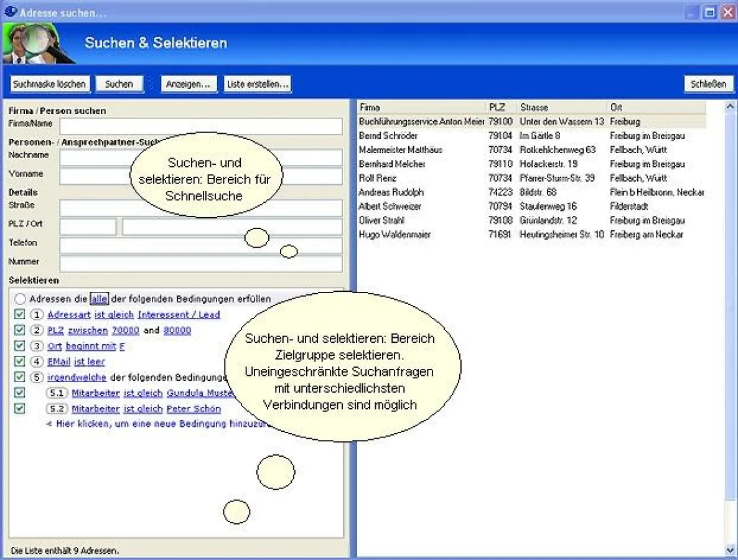Change the 'alle' condition operator link
This screenshot has height=560, width=738.
click(x=99, y=299)
